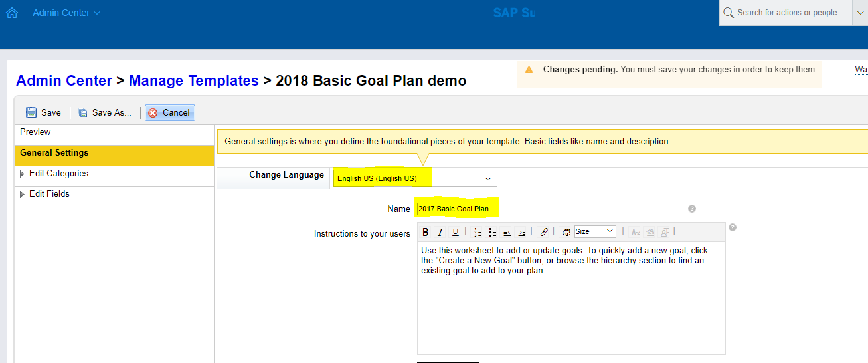Open Edit Categories section
This screenshot has width=868, height=363.
point(114,176)
